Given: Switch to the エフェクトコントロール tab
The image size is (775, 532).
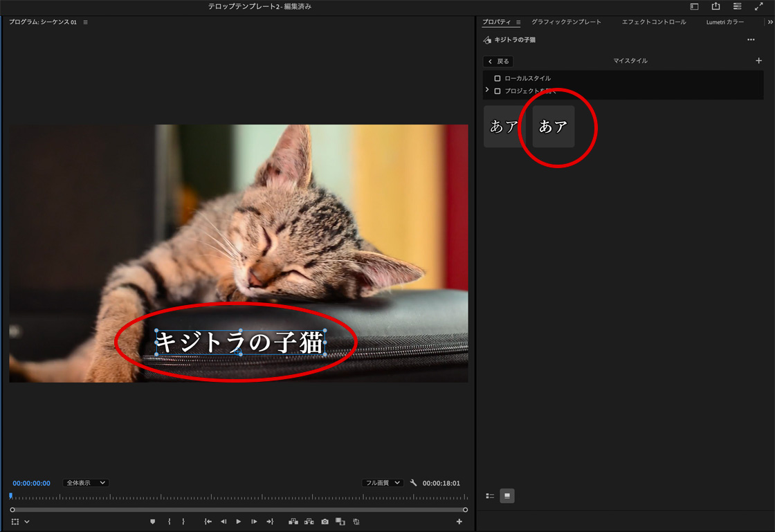Looking at the screenshot, I should pyautogui.click(x=654, y=22).
